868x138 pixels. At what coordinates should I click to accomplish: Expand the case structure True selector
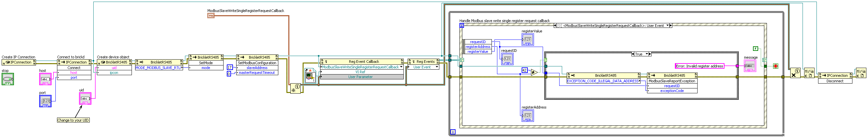coord(647,54)
